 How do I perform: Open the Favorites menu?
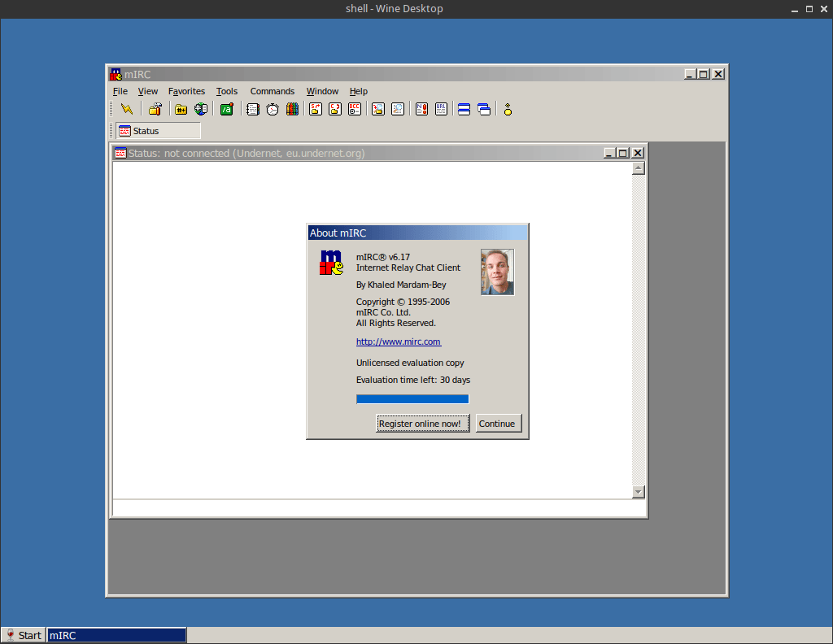tap(186, 91)
